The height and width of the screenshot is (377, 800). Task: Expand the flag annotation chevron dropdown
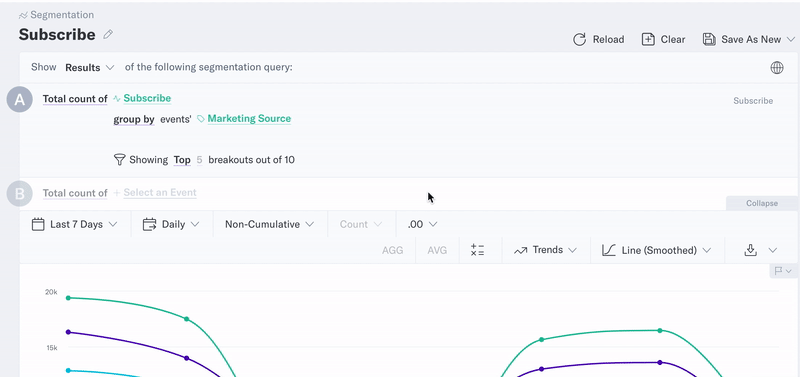pos(789,271)
